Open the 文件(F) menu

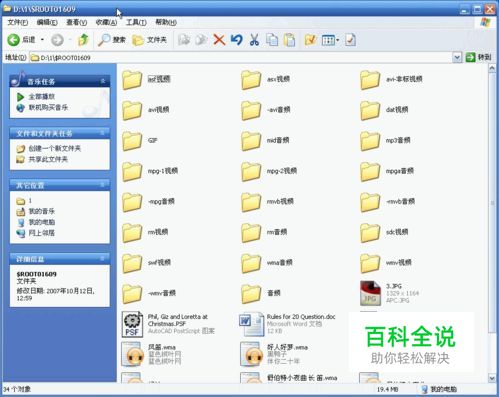click(18, 22)
